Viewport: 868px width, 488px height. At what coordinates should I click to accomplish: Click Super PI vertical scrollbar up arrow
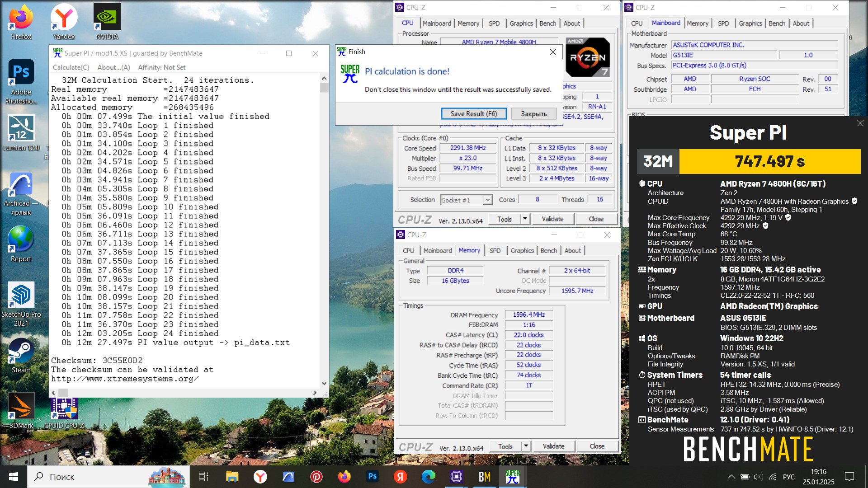tap(324, 78)
